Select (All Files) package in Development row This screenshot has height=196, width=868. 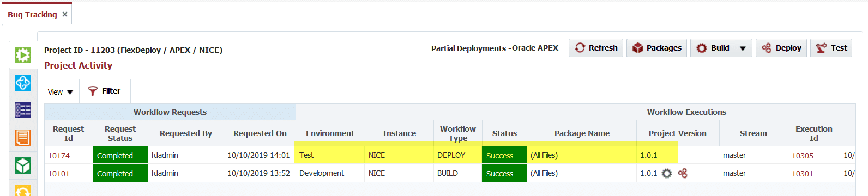582,173
